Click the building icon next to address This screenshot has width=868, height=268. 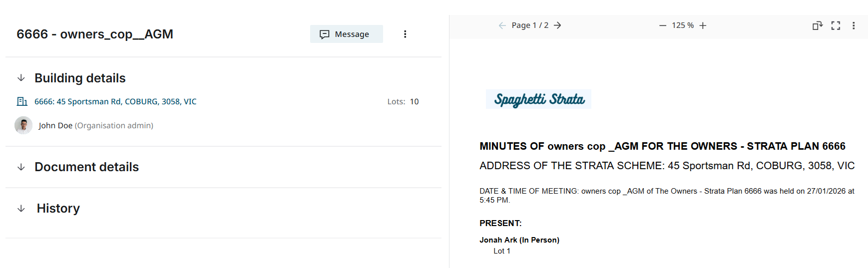tap(22, 101)
